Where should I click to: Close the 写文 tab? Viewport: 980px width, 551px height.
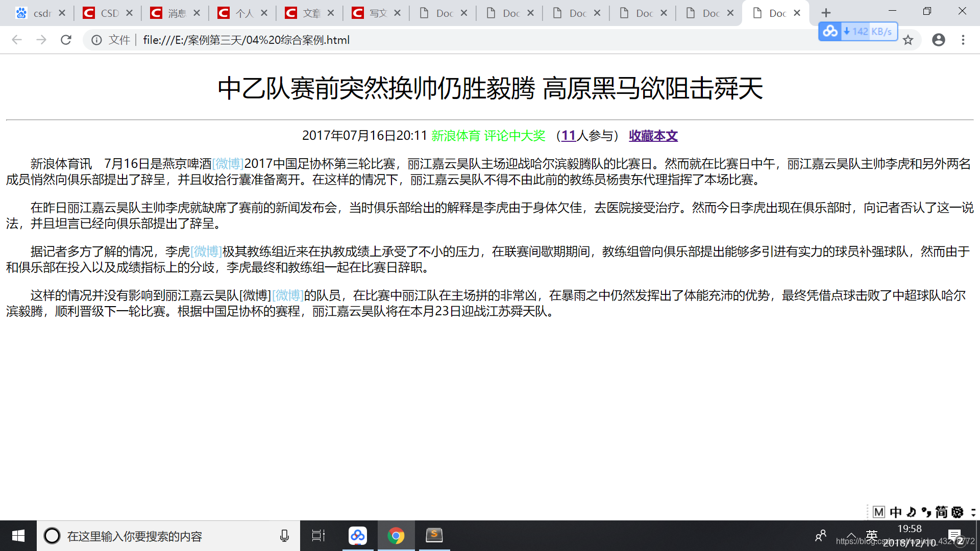coord(398,13)
